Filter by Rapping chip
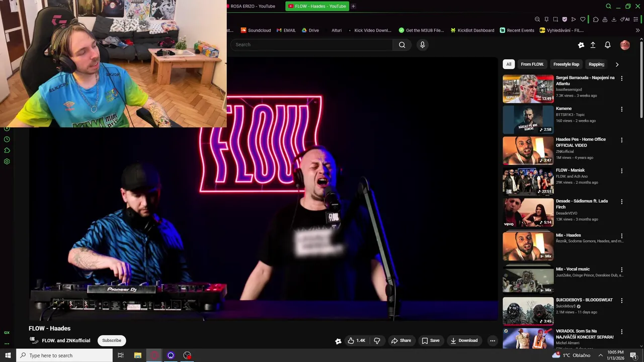The height and width of the screenshot is (362, 644). click(x=596, y=64)
